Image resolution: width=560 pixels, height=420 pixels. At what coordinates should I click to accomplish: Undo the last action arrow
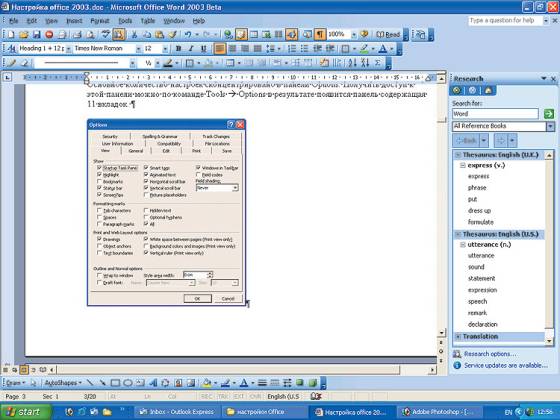pos(188,35)
